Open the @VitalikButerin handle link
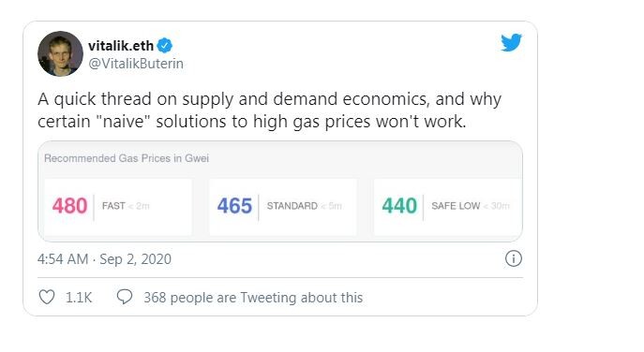The image size is (644, 352). [136, 64]
